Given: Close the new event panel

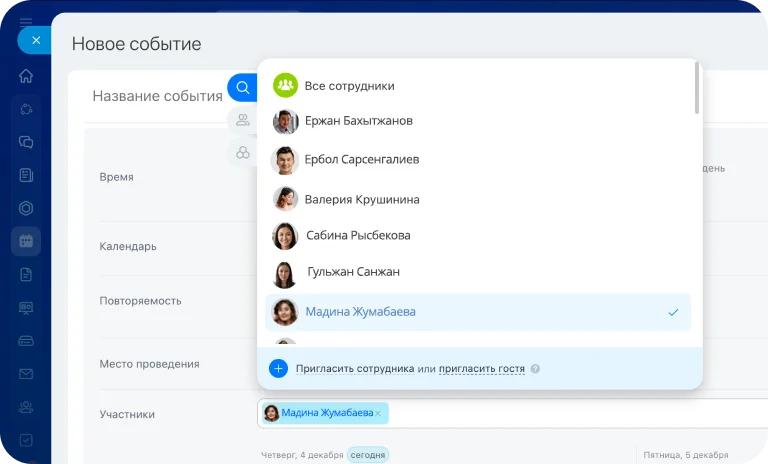Looking at the screenshot, I should [x=35, y=40].
